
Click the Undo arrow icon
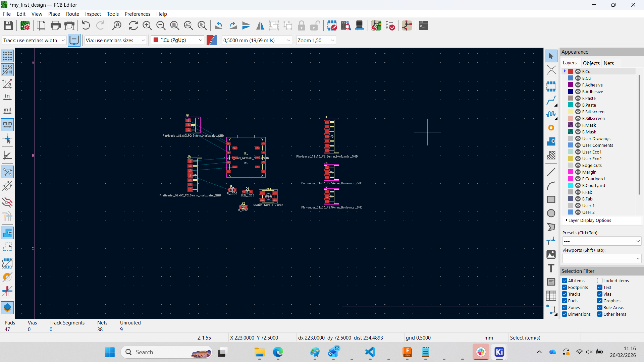[86, 26]
